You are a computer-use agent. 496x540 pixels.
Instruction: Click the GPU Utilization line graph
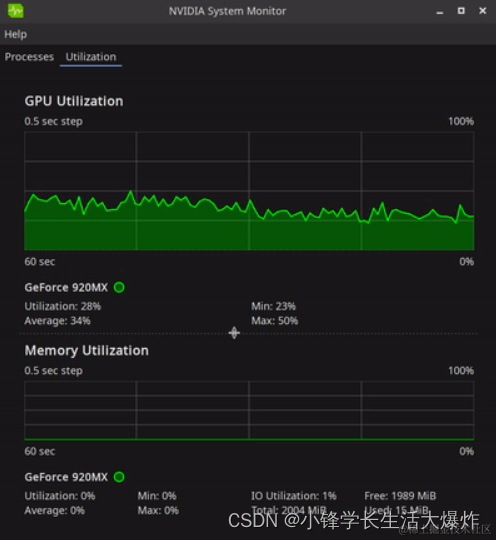click(x=249, y=191)
